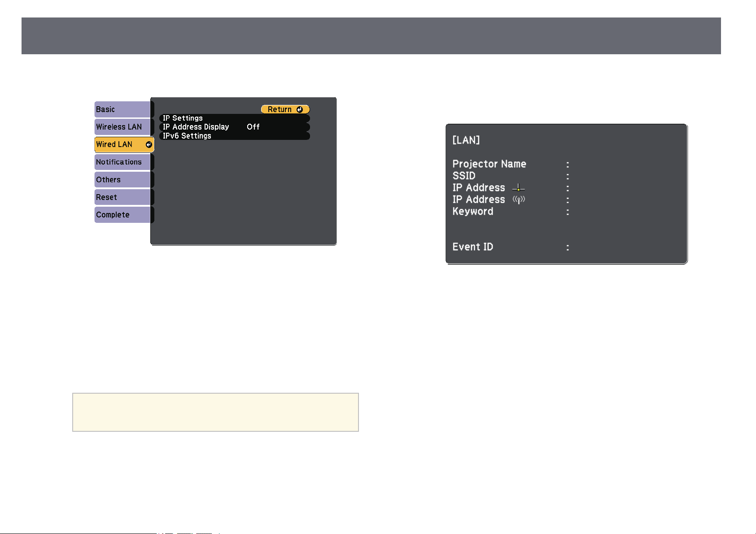Click the Return button's enter icon
756x534 pixels.
tap(300, 109)
